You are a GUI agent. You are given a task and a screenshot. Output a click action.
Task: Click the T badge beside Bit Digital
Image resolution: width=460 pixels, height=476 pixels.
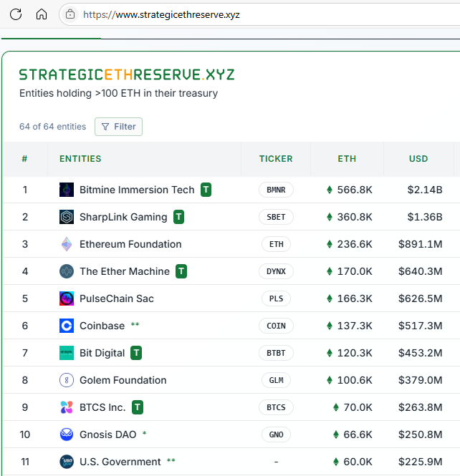tap(136, 353)
